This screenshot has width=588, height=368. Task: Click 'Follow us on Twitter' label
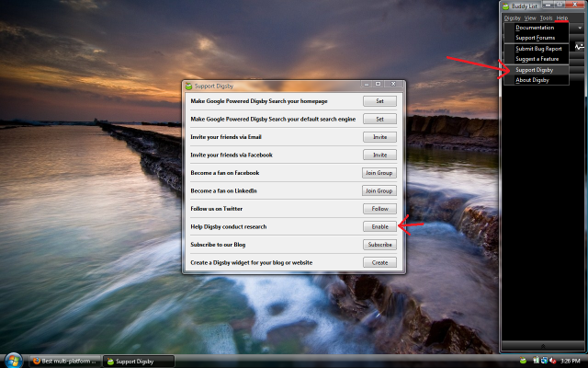217,209
